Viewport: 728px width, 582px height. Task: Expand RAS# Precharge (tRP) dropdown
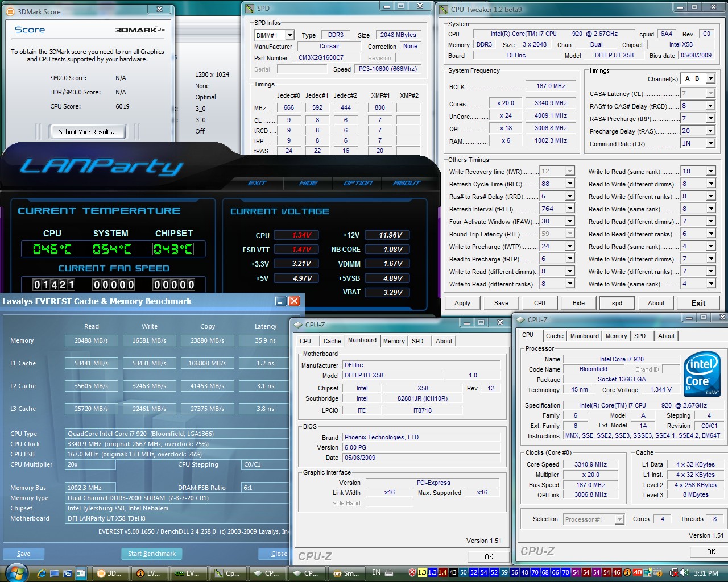710,118
